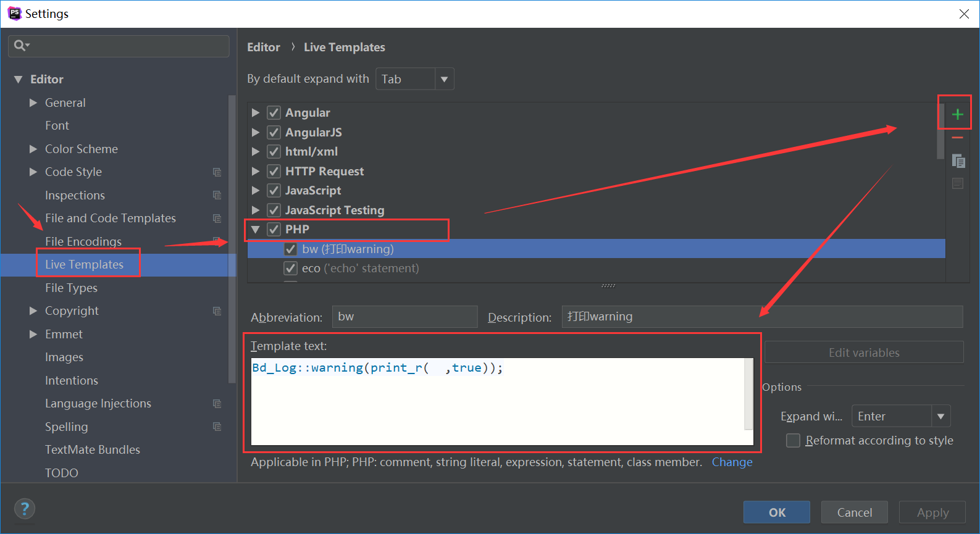Screen dimensions: 980x534
Task: Toggle the eco 'echo' statement checkbox
Action: (290, 269)
